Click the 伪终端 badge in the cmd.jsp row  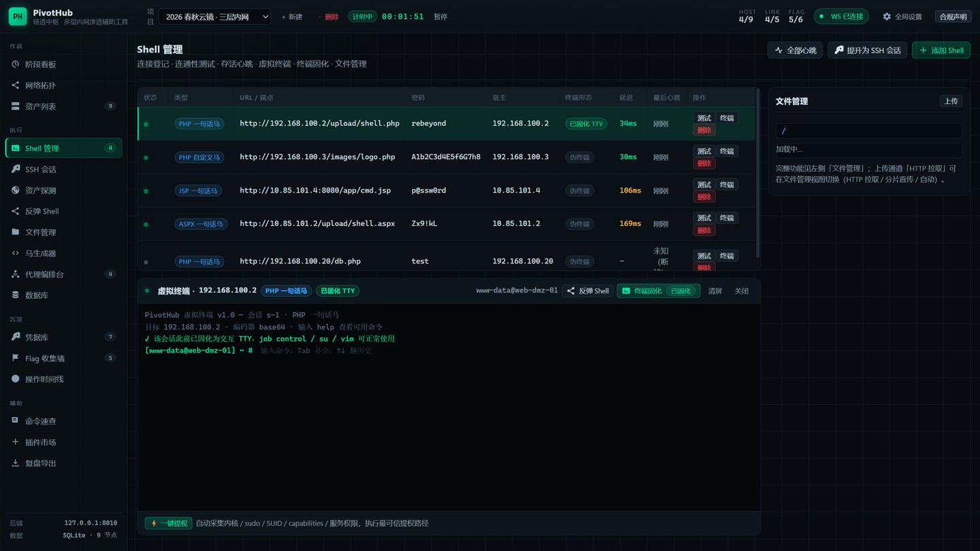(x=579, y=190)
